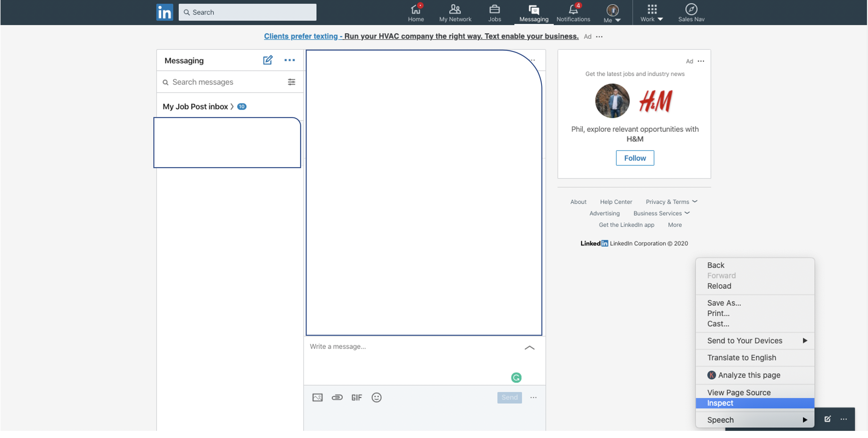Click the link attachment icon

(337, 397)
